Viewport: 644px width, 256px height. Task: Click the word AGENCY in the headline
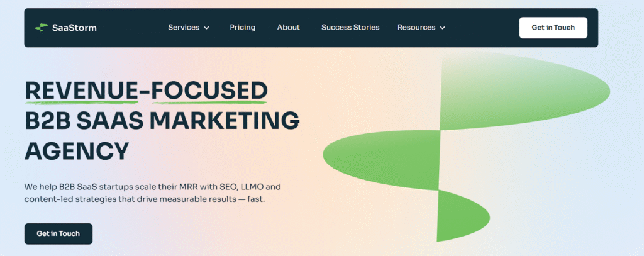point(77,150)
